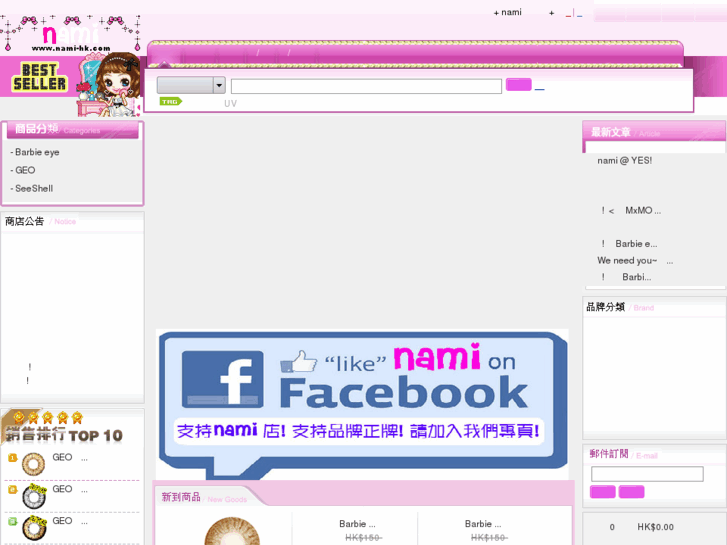Open Barbie eye category
Screen dimensions: 727x545
(x=37, y=152)
